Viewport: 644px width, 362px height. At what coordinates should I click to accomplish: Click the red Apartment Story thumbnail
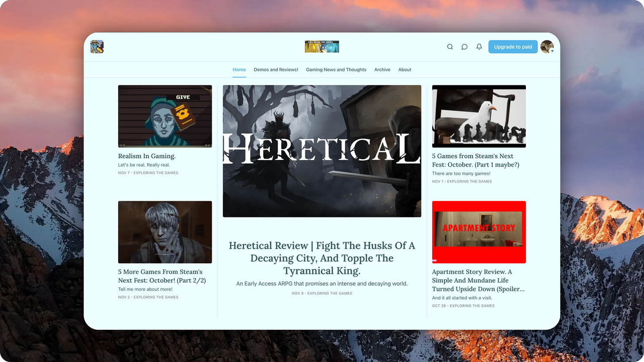(479, 232)
